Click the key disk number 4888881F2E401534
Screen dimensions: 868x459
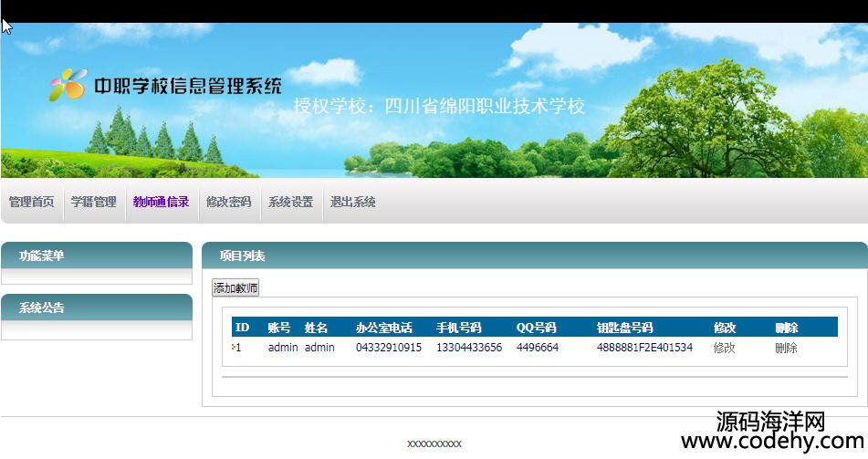coord(644,348)
